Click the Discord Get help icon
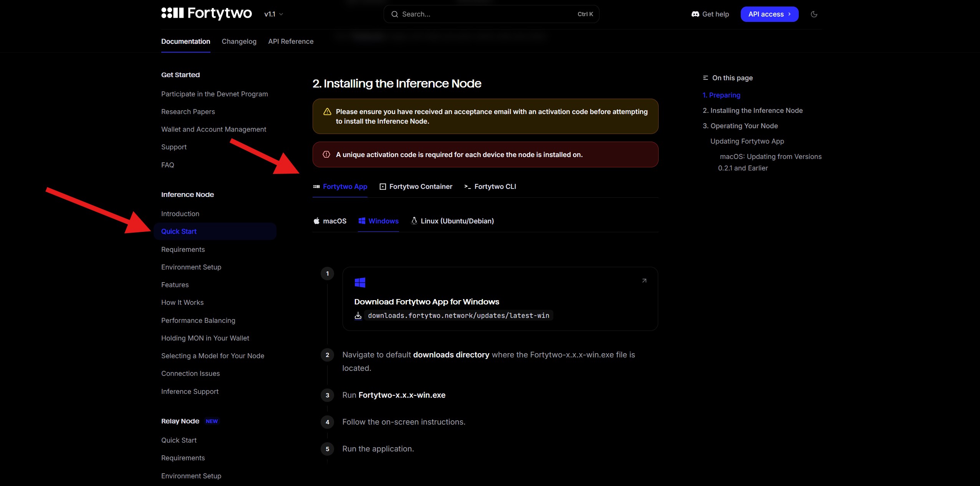Screen dimensions: 980x486 (695, 14)
